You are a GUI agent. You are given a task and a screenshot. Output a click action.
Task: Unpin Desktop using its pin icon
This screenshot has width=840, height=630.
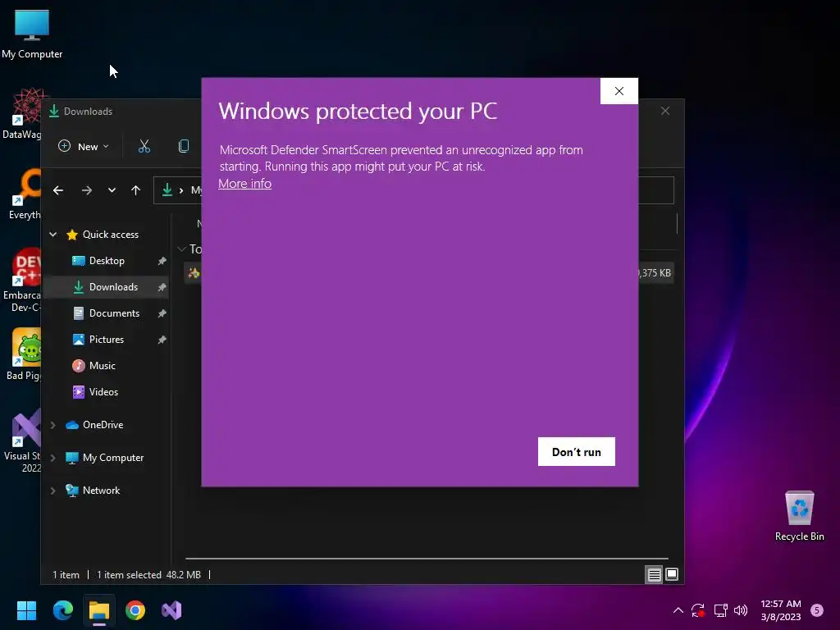coord(162,261)
